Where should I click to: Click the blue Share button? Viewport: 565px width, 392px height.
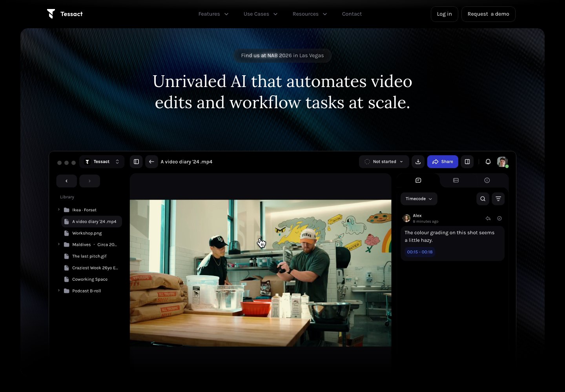[x=443, y=162]
